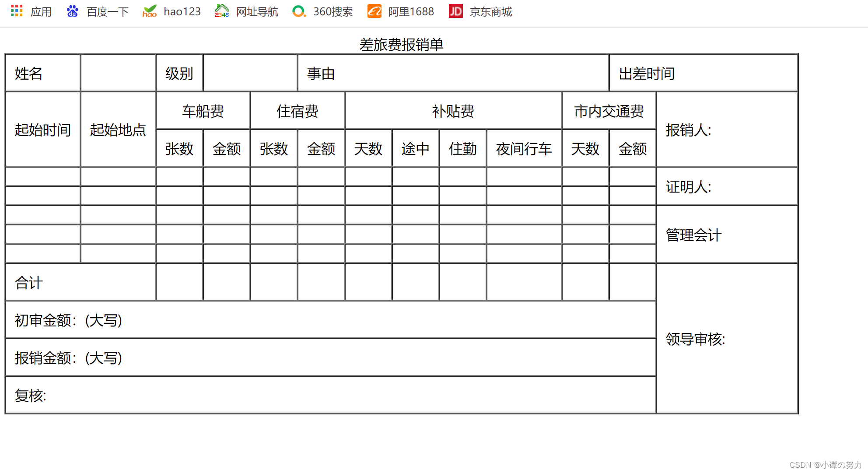This screenshot has height=473, width=868.
Task: Click the 出差时间 cell
Action: [703, 73]
